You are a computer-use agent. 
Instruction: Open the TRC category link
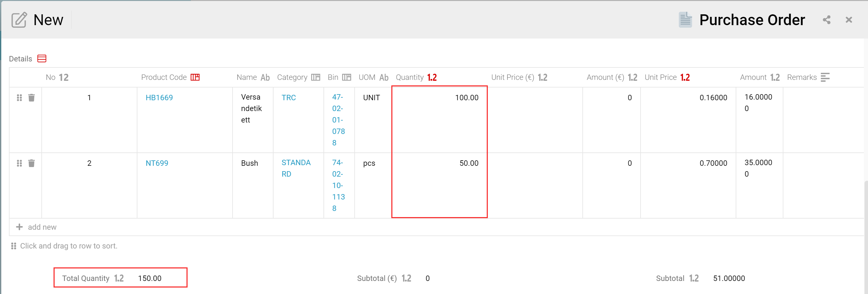pos(288,98)
